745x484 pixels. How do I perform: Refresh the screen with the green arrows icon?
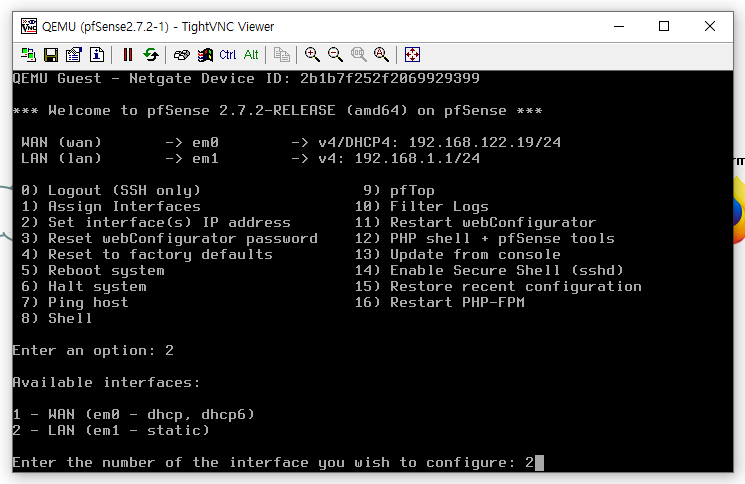coord(151,55)
